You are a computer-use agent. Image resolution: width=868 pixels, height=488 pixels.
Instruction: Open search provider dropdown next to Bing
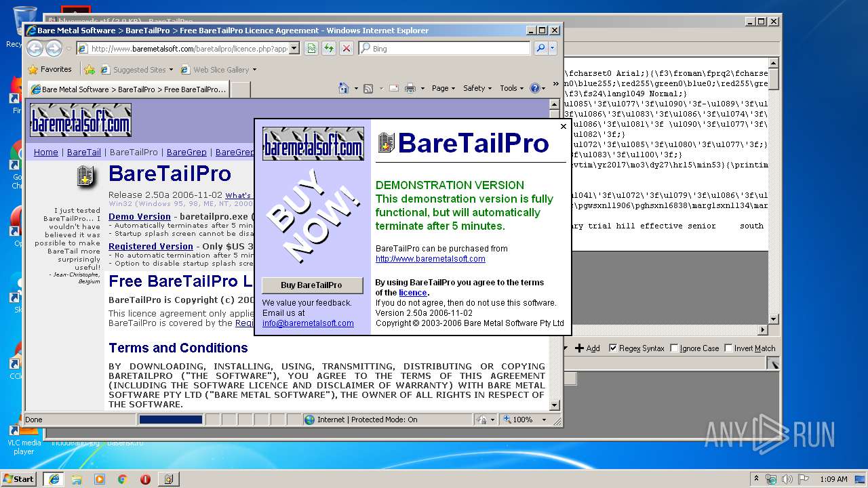(553, 48)
